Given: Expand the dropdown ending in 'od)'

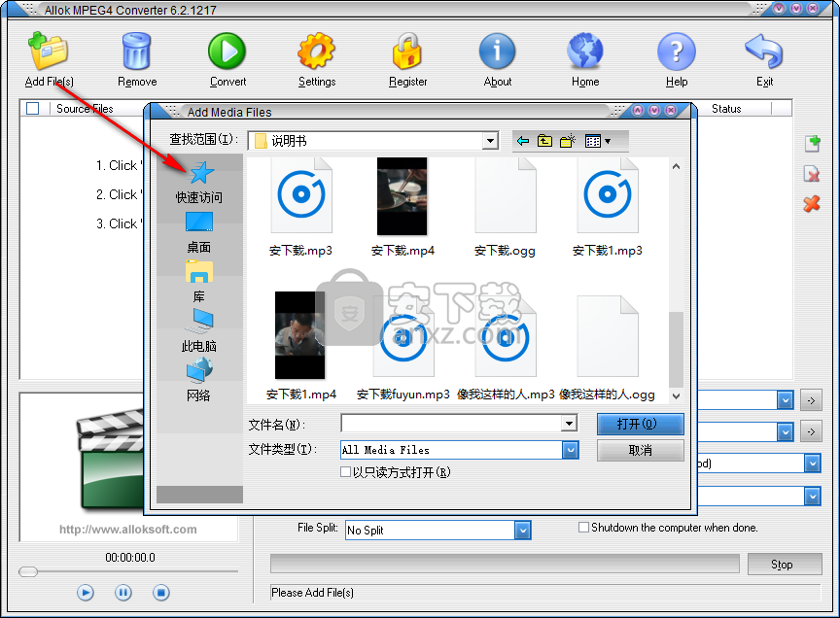Looking at the screenshot, I should click(812, 463).
